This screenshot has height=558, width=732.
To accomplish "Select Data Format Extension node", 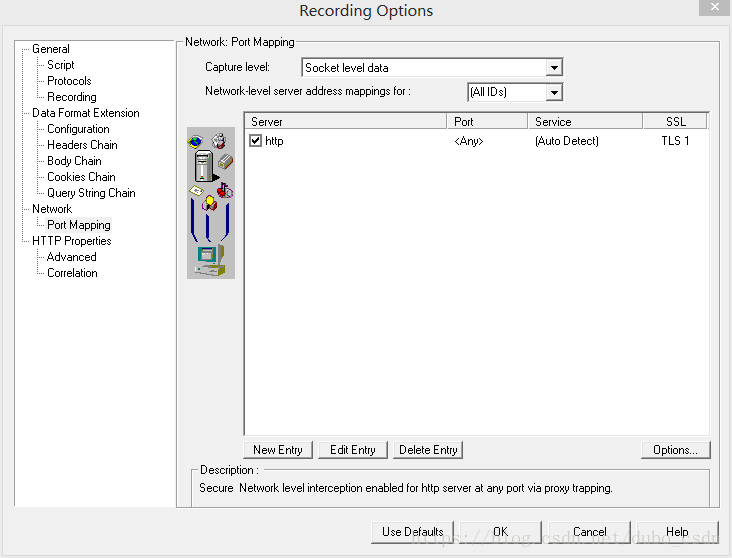I will pos(86,113).
